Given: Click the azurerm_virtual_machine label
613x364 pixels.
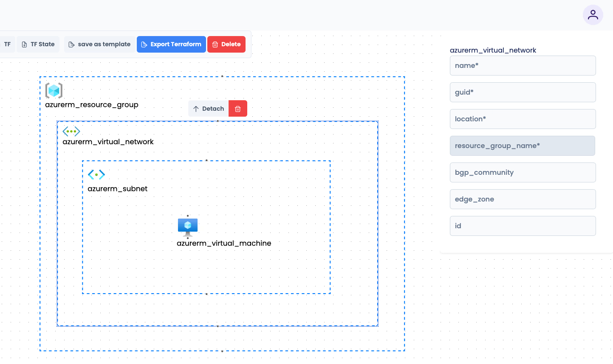Looking at the screenshot, I should click(x=224, y=243).
